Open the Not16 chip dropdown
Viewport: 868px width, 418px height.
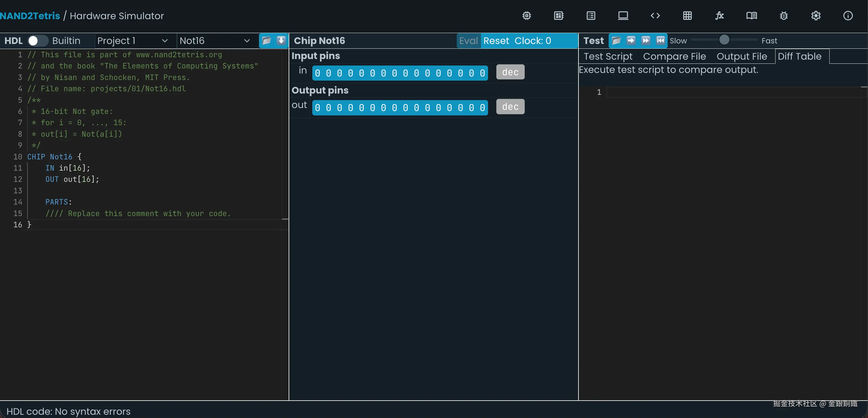pos(214,41)
